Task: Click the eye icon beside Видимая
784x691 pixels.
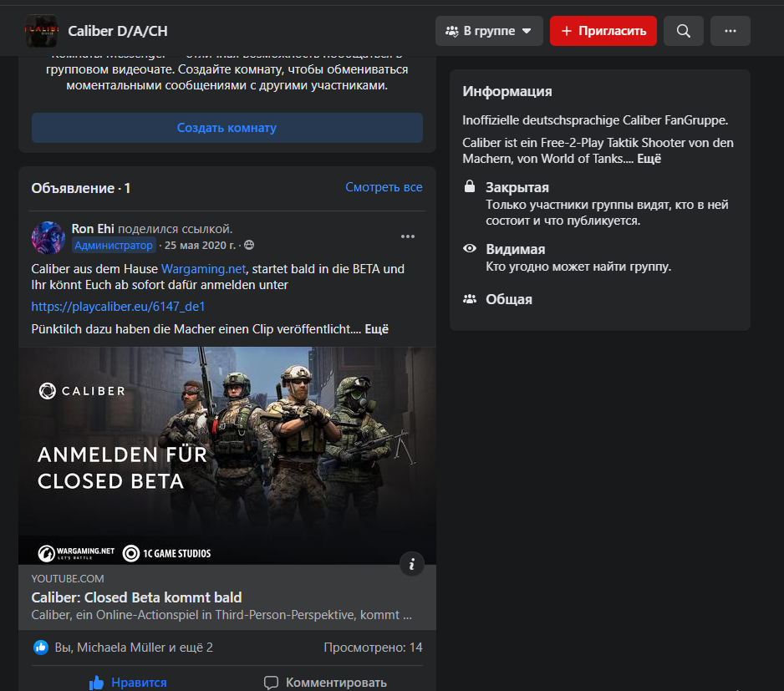Action: [x=470, y=248]
